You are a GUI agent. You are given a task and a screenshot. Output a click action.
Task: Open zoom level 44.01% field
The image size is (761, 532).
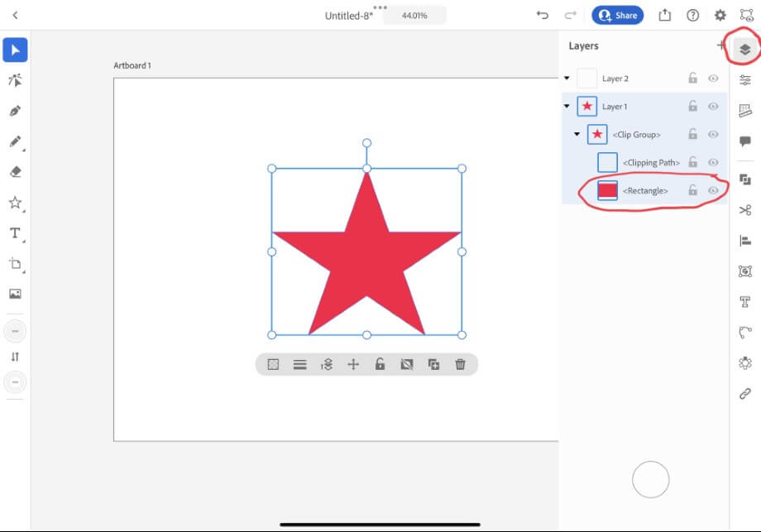pyautogui.click(x=414, y=16)
